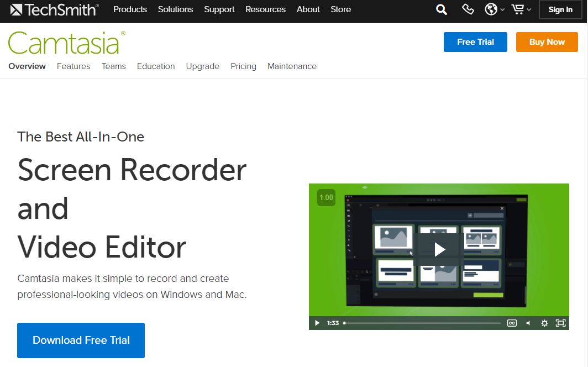The height and width of the screenshot is (367, 588).
Task: Open the shopping cart dropdown
Action: (521, 9)
